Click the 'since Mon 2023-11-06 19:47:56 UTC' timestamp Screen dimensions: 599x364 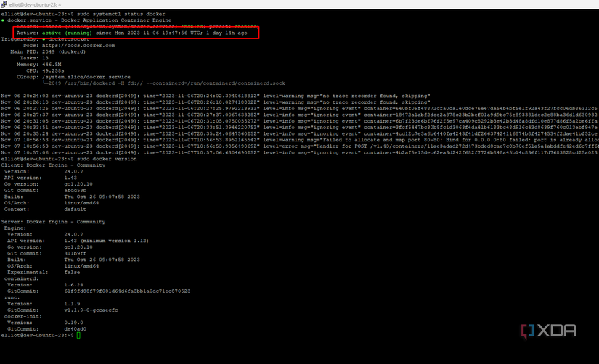tap(149, 33)
